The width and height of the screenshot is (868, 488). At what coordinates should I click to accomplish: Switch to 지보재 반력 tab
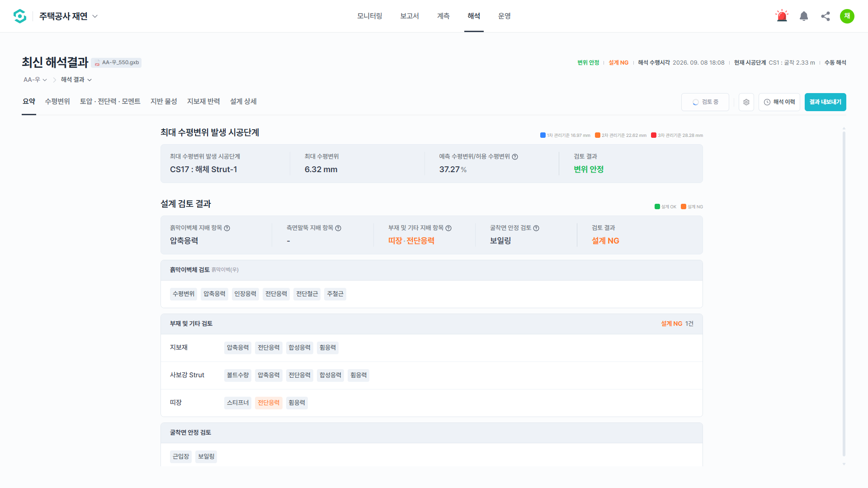(x=203, y=102)
